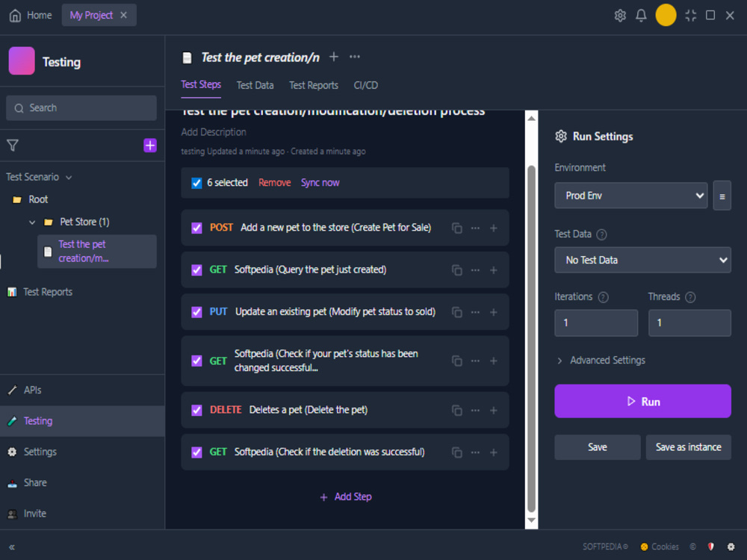
Task: Click the Test Data help question icon
Action: (x=601, y=234)
